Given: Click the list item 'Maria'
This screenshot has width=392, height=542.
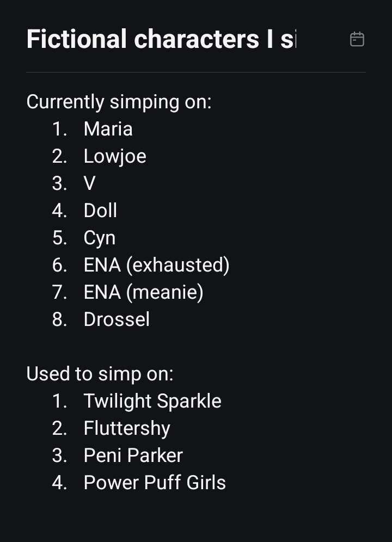Looking at the screenshot, I should pyautogui.click(x=108, y=130).
